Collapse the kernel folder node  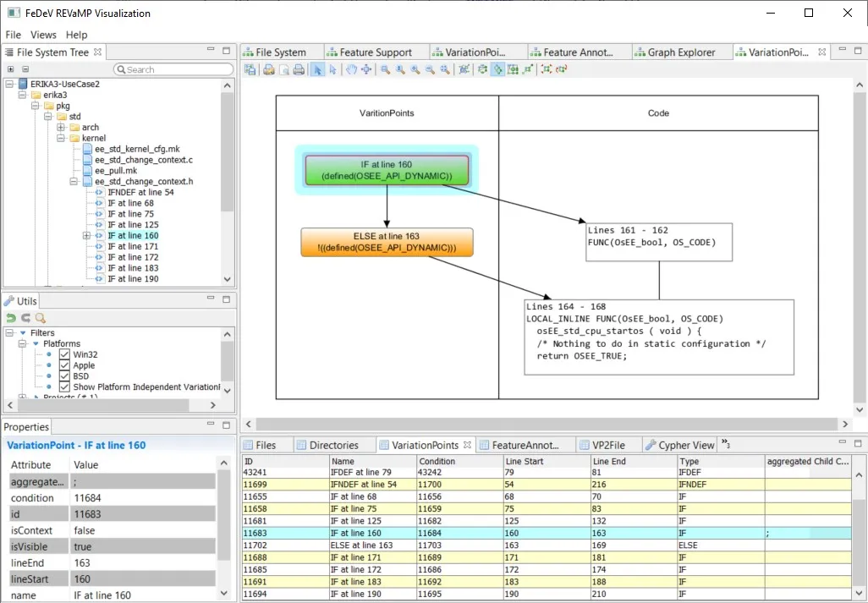click(x=61, y=139)
